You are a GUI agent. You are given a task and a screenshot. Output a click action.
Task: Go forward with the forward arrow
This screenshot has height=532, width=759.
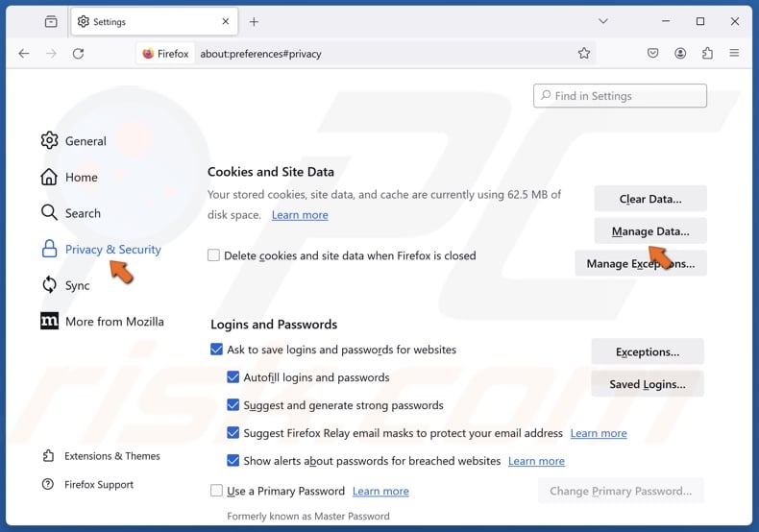point(51,53)
